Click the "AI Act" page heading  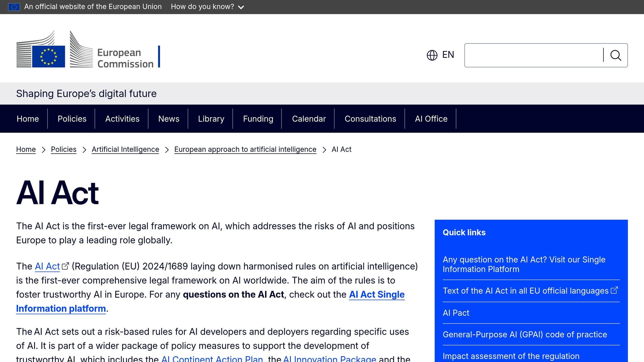(x=58, y=193)
